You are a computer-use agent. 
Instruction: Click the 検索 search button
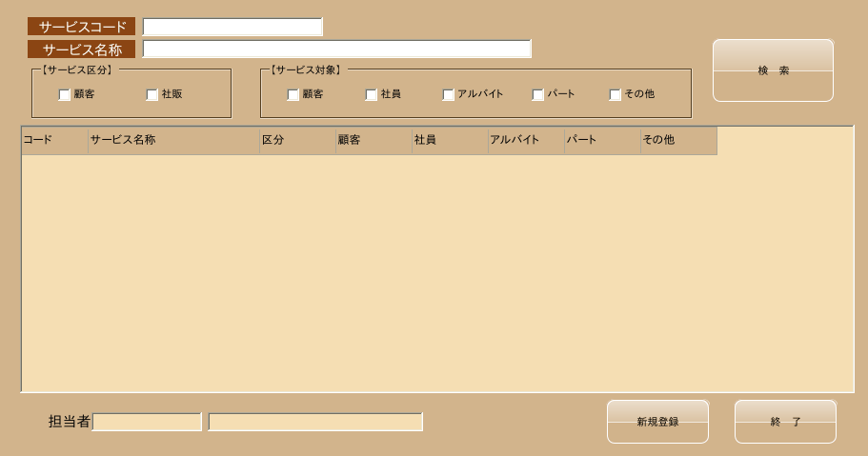(773, 70)
